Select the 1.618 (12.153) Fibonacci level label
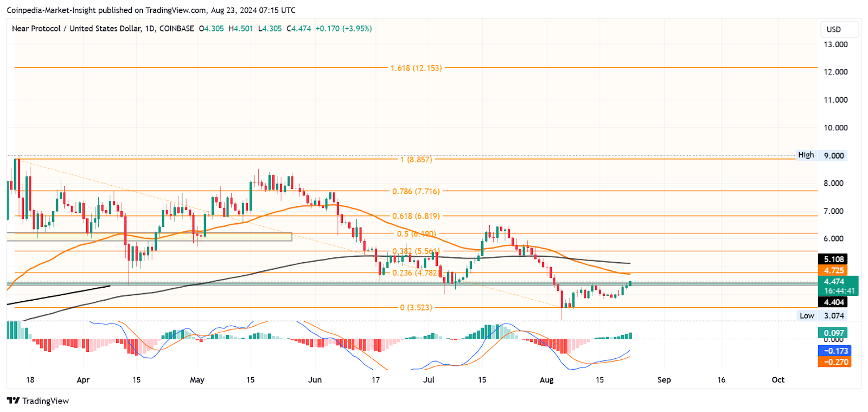Image resolution: width=868 pixels, height=412 pixels. 416,68
